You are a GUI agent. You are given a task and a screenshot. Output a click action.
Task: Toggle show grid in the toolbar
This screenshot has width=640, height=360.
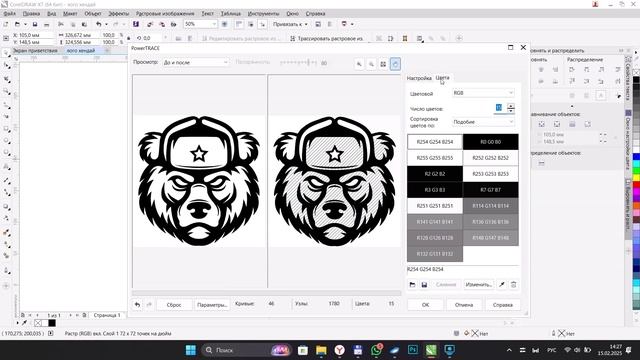click(x=251, y=24)
